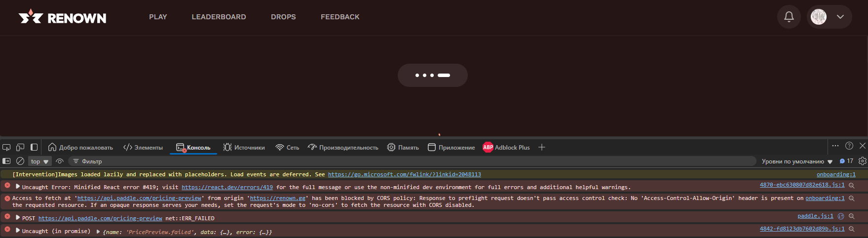
Task: Click the user avatar picture
Action: pos(819,17)
